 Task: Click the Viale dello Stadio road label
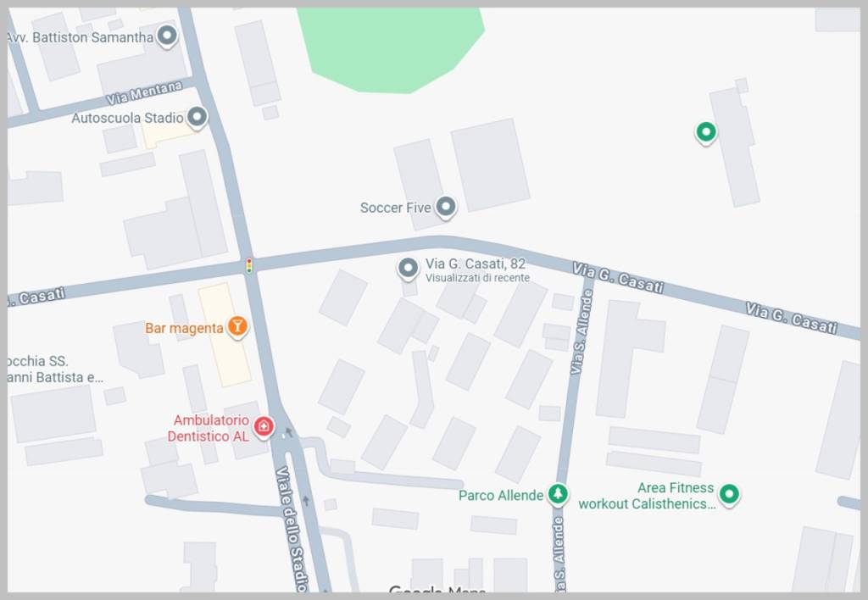pyautogui.click(x=292, y=529)
